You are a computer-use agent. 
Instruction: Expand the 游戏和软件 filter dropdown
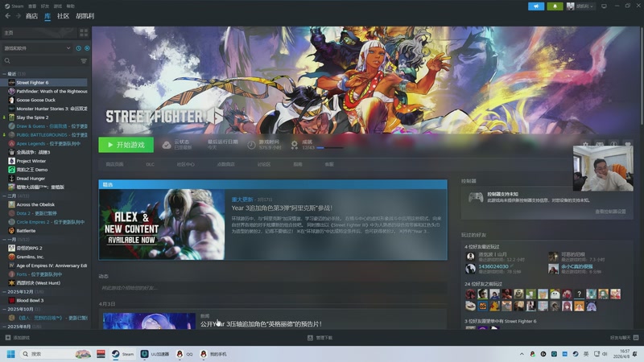[37, 48]
